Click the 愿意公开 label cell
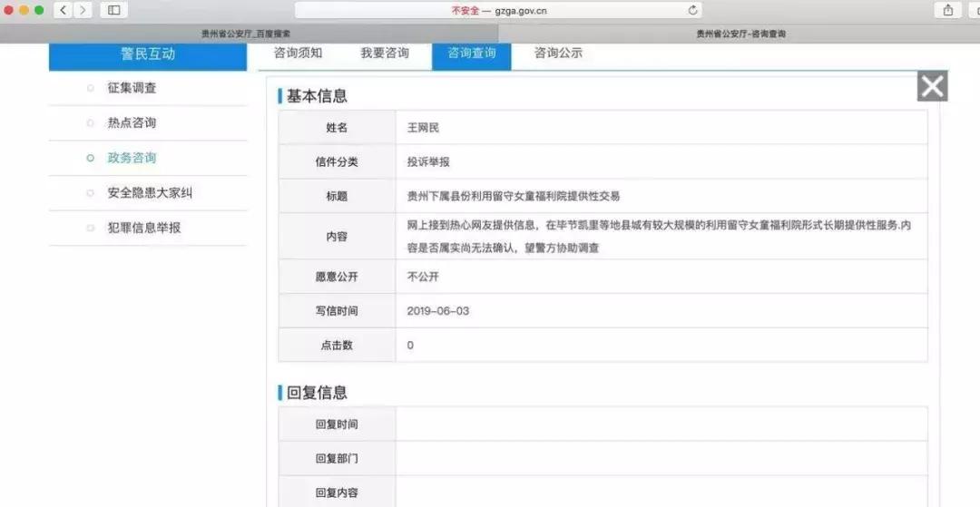Viewport: 980px width, 507px height. (337, 277)
